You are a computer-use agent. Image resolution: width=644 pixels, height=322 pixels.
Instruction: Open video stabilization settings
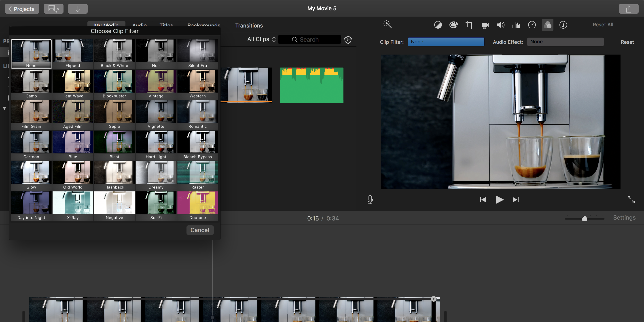[485, 25]
